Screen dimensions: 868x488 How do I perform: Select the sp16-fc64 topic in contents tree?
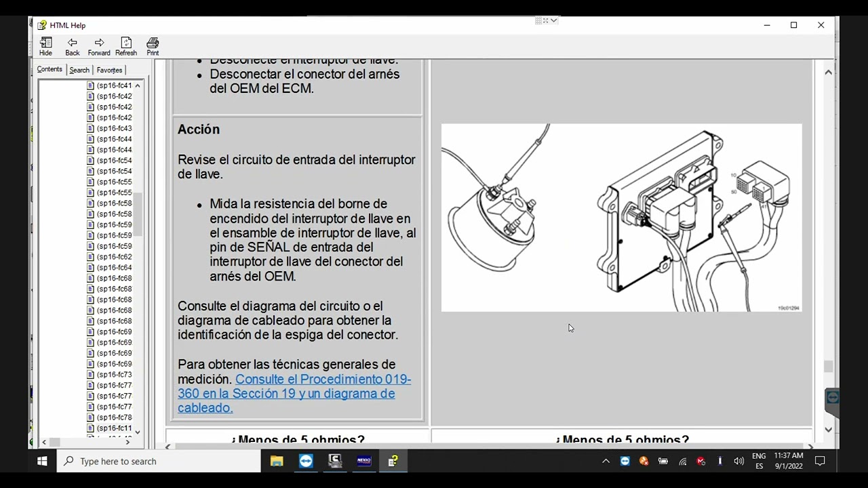tap(115, 268)
